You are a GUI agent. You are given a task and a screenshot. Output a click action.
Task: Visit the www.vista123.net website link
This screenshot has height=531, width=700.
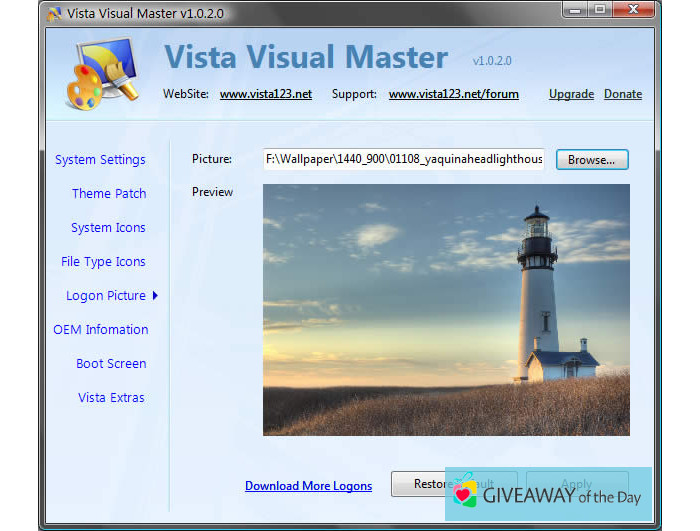[266, 94]
